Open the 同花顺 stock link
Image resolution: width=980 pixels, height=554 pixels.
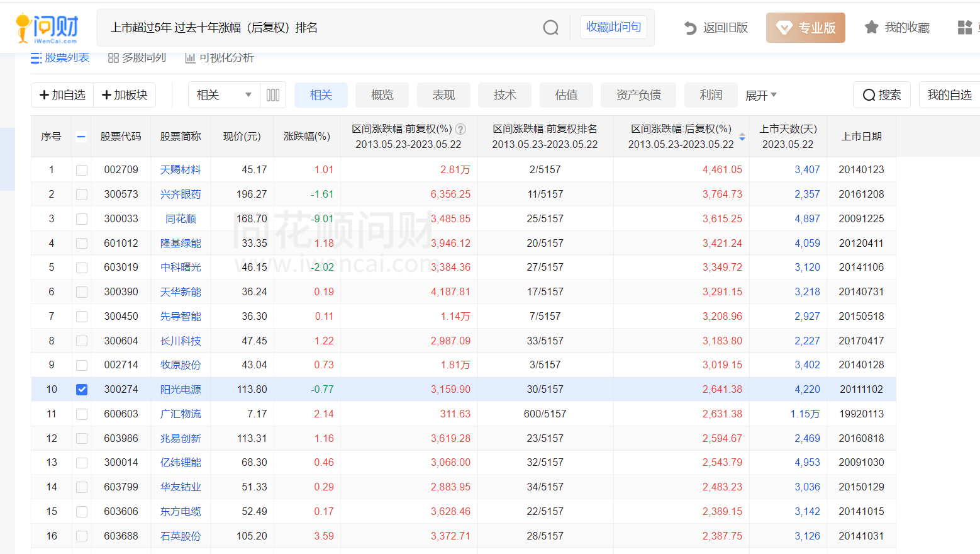coord(181,219)
